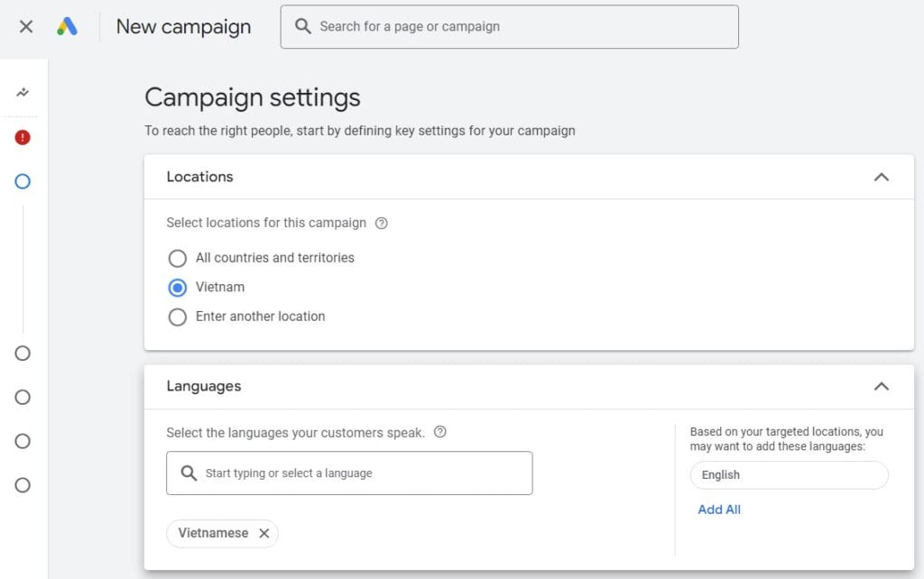Add the suggested English language
Screen dimensions: 924x579
(788, 474)
